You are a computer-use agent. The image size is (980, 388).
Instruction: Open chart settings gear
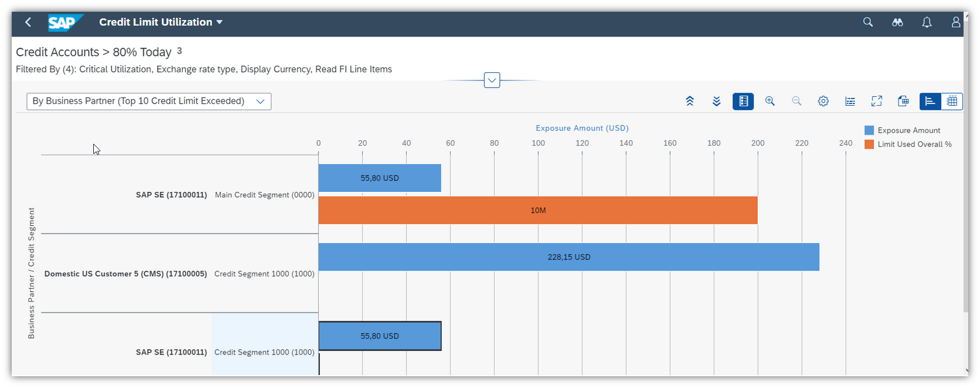(x=823, y=101)
